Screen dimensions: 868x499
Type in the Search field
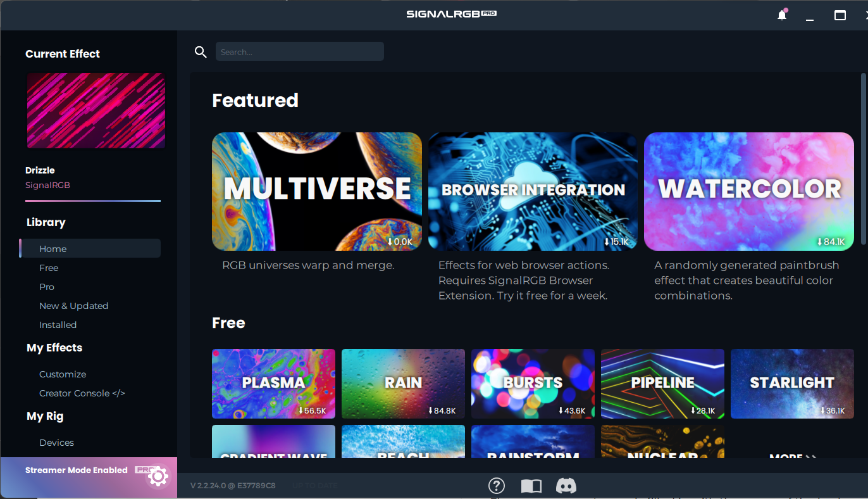tap(299, 52)
